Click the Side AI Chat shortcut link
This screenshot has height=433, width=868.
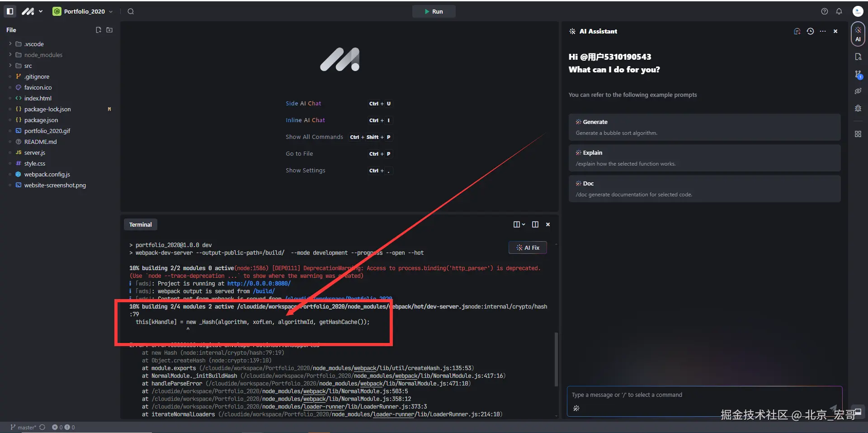pyautogui.click(x=303, y=104)
